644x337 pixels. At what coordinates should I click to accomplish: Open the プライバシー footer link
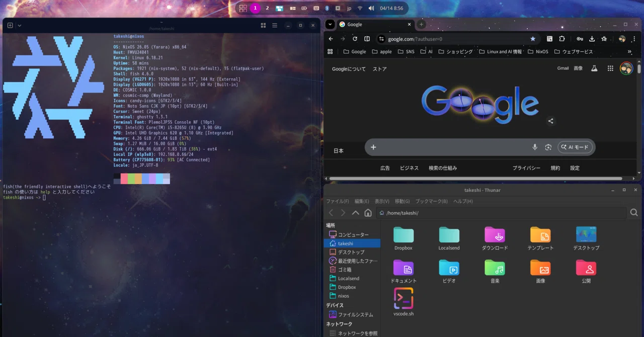pyautogui.click(x=526, y=168)
